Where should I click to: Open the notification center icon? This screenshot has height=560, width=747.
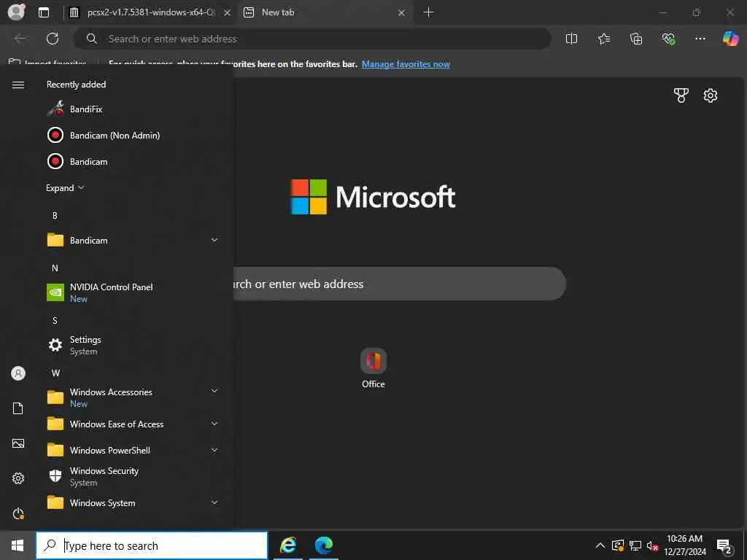click(724, 547)
